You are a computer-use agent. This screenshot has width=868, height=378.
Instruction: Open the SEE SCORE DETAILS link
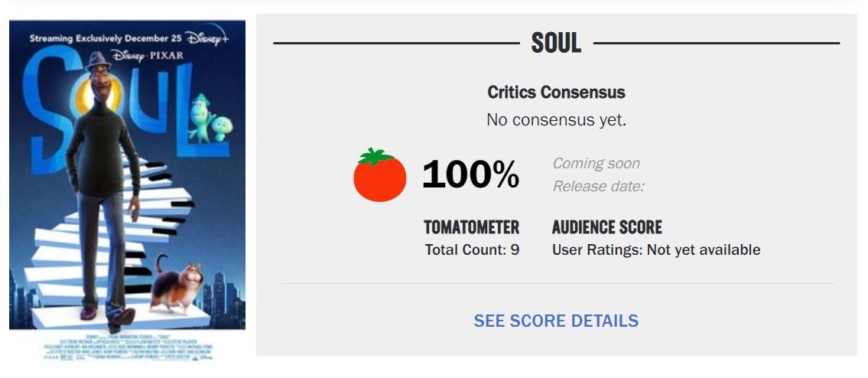556,321
